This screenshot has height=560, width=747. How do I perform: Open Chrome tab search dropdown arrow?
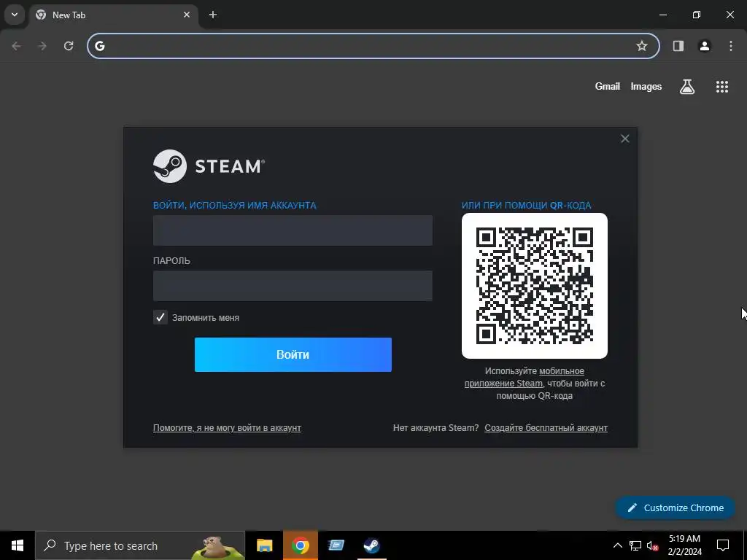click(15, 15)
